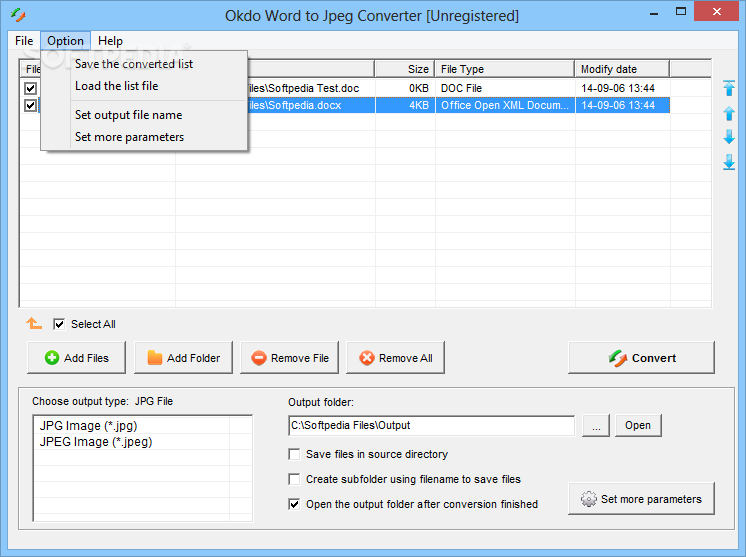Close the Option menu

(65, 41)
